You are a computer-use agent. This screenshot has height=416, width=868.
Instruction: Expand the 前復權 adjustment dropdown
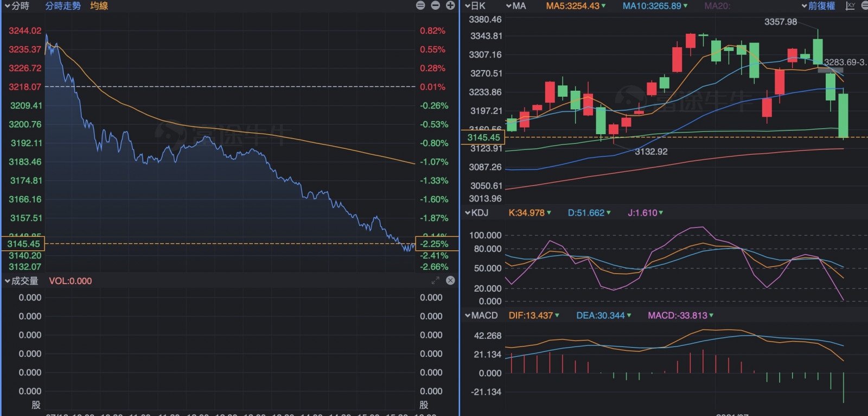(x=819, y=6)
